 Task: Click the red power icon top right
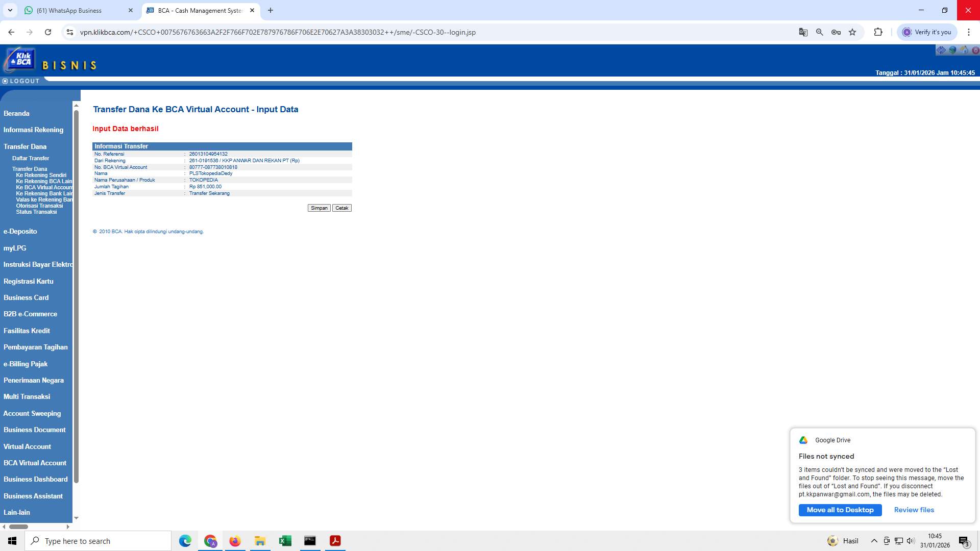click(x=976, y=50)
